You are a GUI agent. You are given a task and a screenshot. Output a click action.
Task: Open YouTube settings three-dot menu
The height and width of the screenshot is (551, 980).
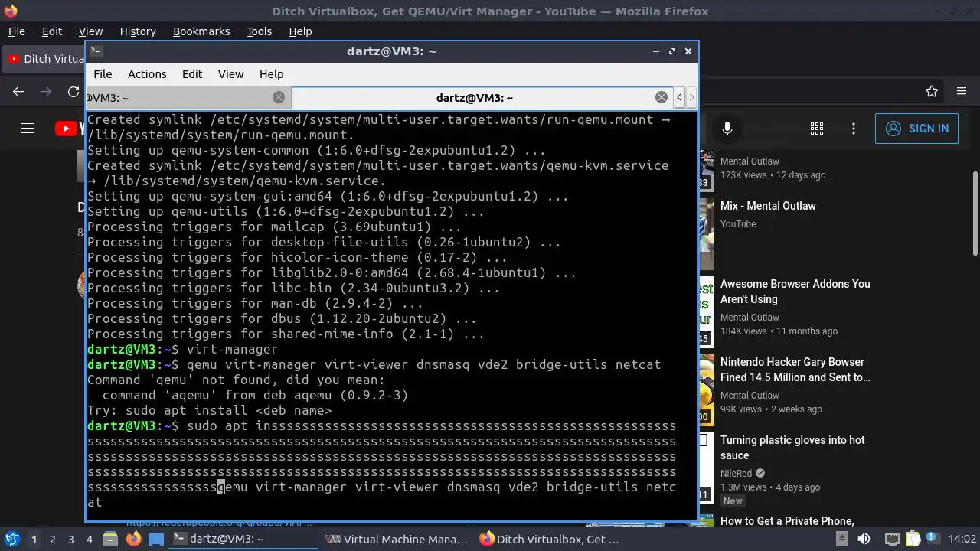[x=854, y=129]
